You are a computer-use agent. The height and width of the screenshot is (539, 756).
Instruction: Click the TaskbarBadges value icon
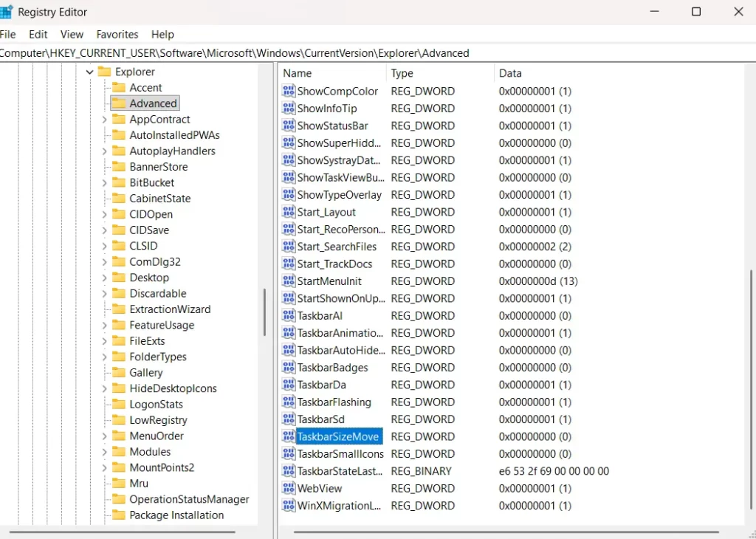pos(288,367)
